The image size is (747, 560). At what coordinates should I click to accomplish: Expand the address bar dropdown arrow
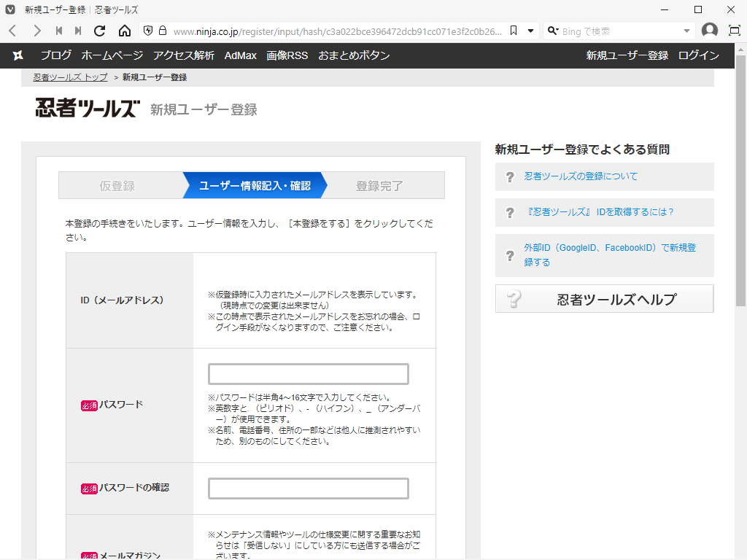click(531, 31)
